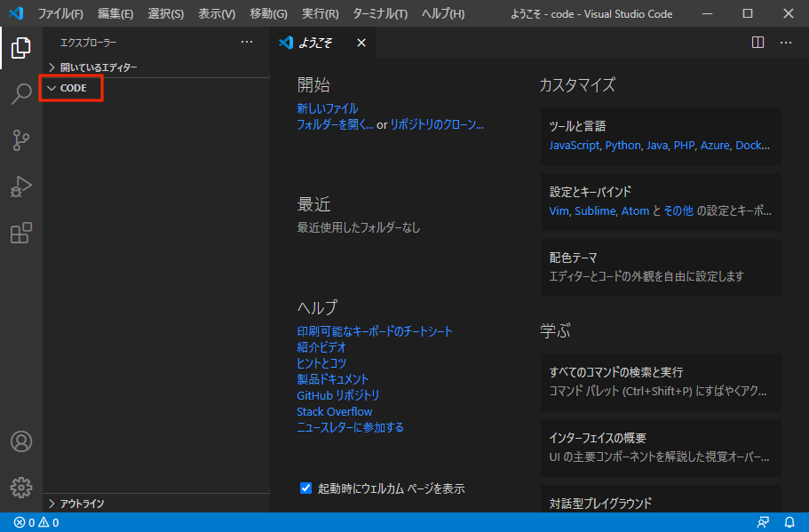Screen dimensions: 809x532
Task: Click the リポジトリのクローン link
Action: [437, 124]
